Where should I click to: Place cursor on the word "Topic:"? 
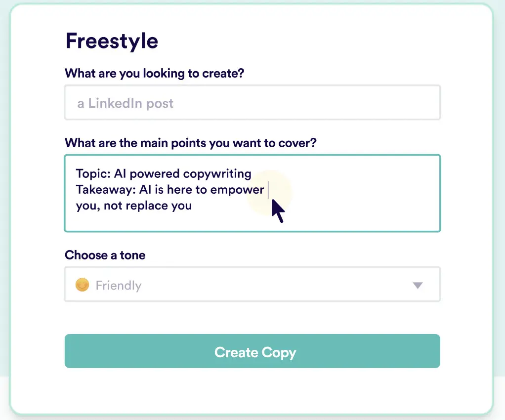click(x=93, y=174)
